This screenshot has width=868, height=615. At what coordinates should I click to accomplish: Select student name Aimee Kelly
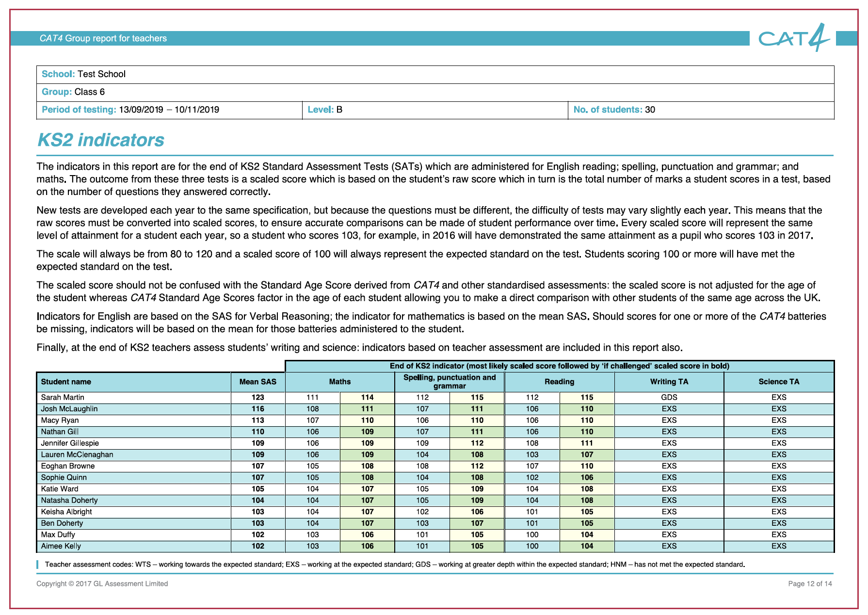(61, 546)
